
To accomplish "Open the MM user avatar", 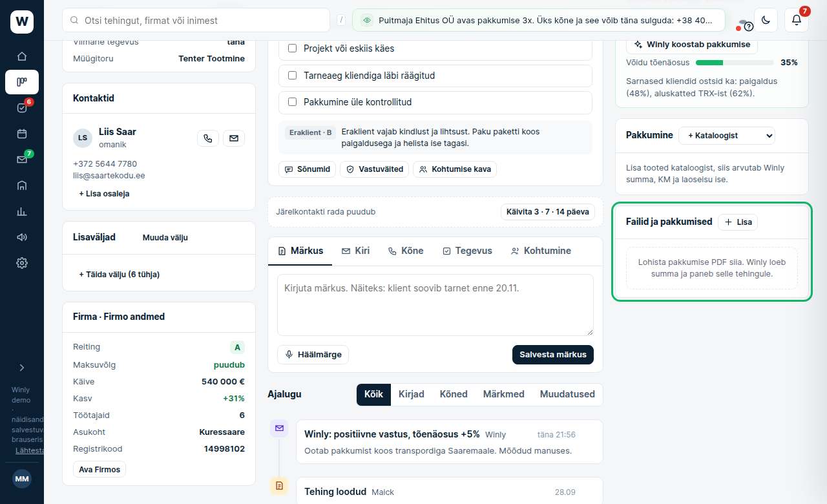I will (22, 479).
